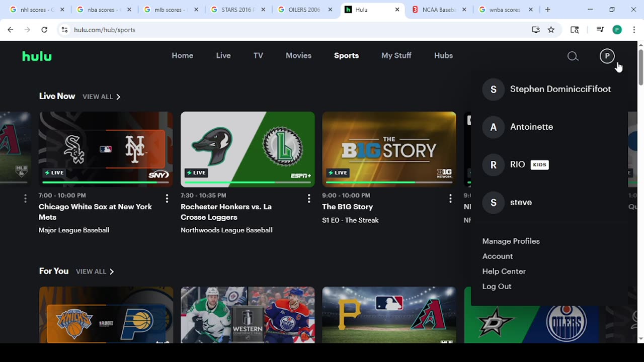The height and width of the screenshot is (362, 644).
Task: Open My Stuff in Hulu navigation
Action: tap(396, 56)
